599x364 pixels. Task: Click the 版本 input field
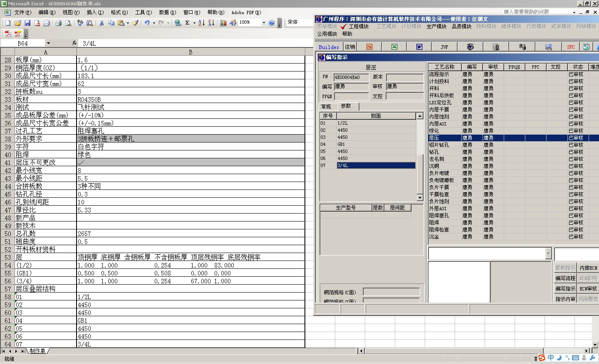pos(405,77)
